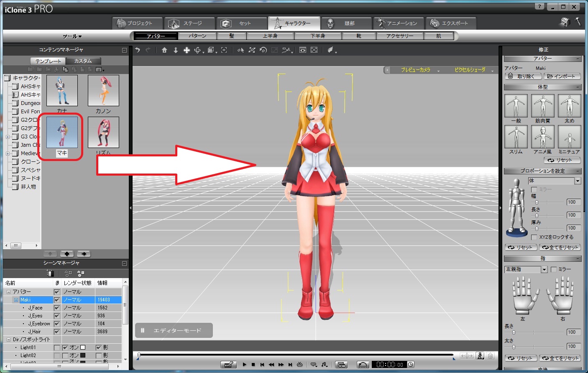The image size is (588, 373).
Task: Click リセット under body type presets
Action: (562, 160)
